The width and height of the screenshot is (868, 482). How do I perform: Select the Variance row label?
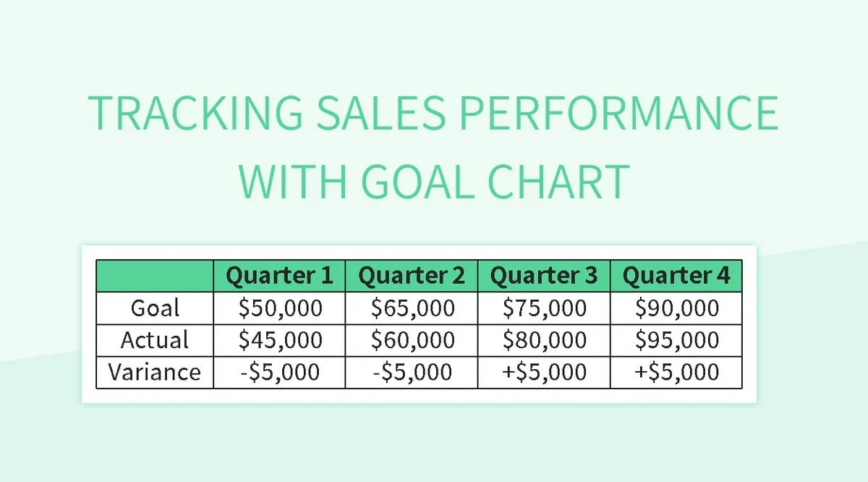(155, 372)
